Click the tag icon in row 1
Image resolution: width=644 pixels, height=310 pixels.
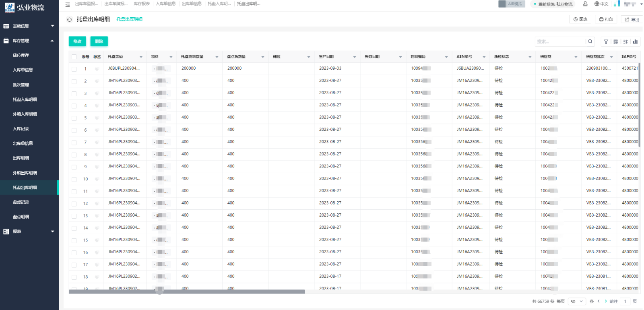click(97, 69)
